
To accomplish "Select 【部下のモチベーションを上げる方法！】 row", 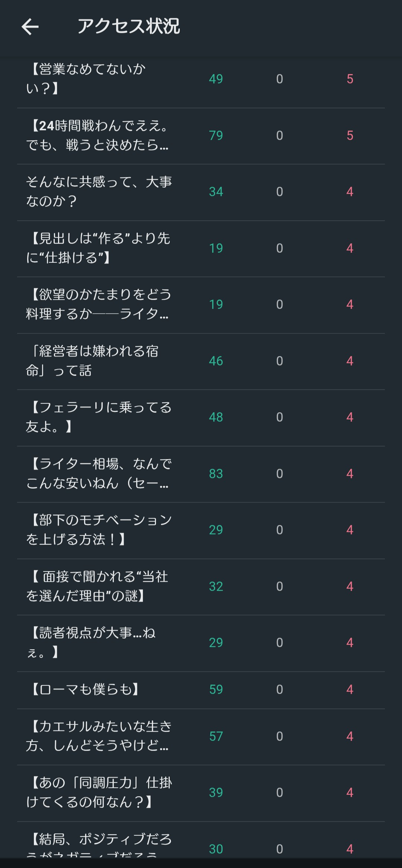I will (99, 530).
